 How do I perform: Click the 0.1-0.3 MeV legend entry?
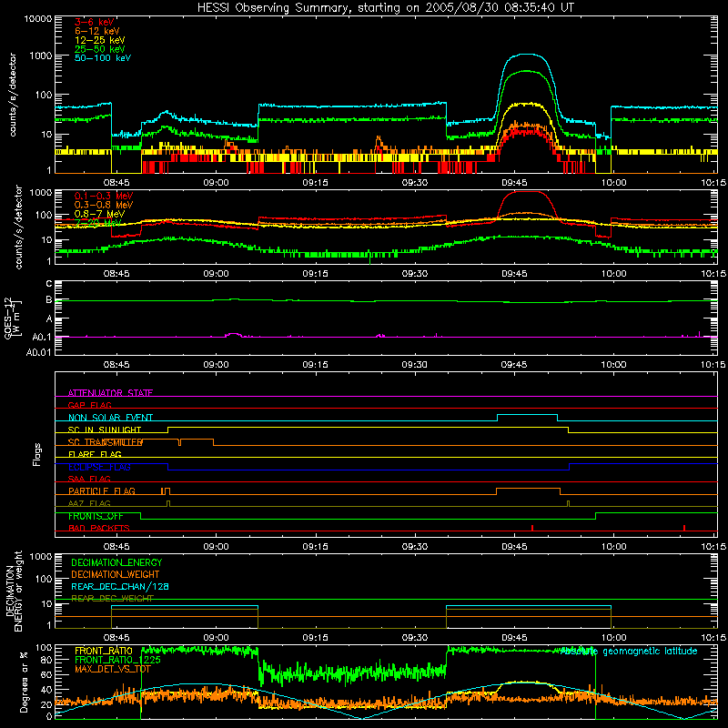pyautogui.click(x=104, y=196)
